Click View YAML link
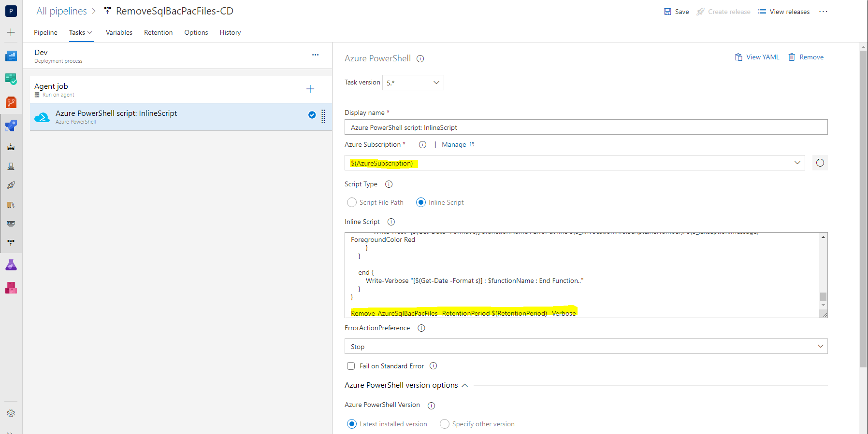Image resolution: width=868 pixels, height=434 pixels. (757, 57)
